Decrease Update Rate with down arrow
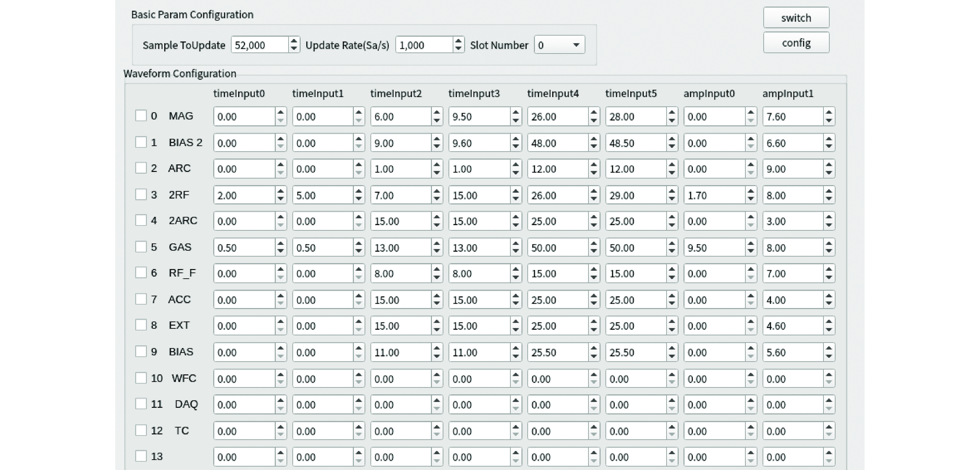The image size is (980, 470). pos(459,49)
